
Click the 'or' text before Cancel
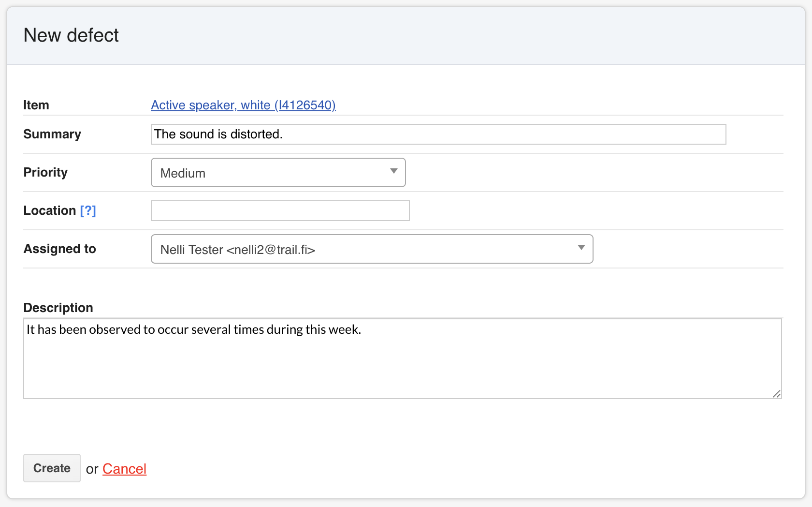(92, 469)
